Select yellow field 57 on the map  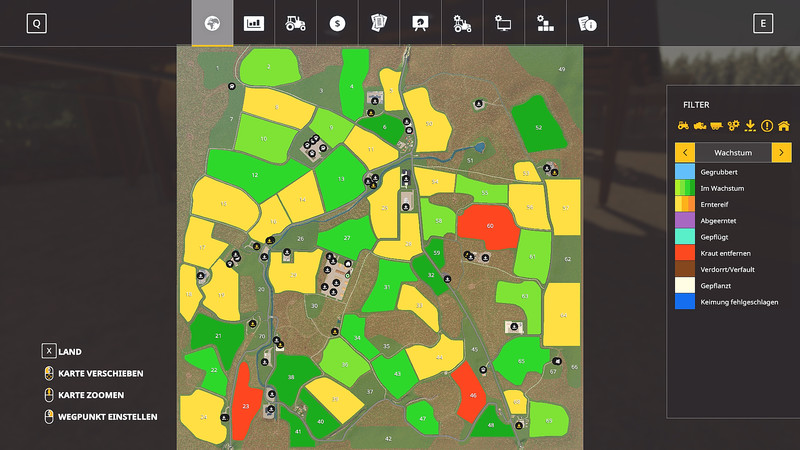coord(564,207)
